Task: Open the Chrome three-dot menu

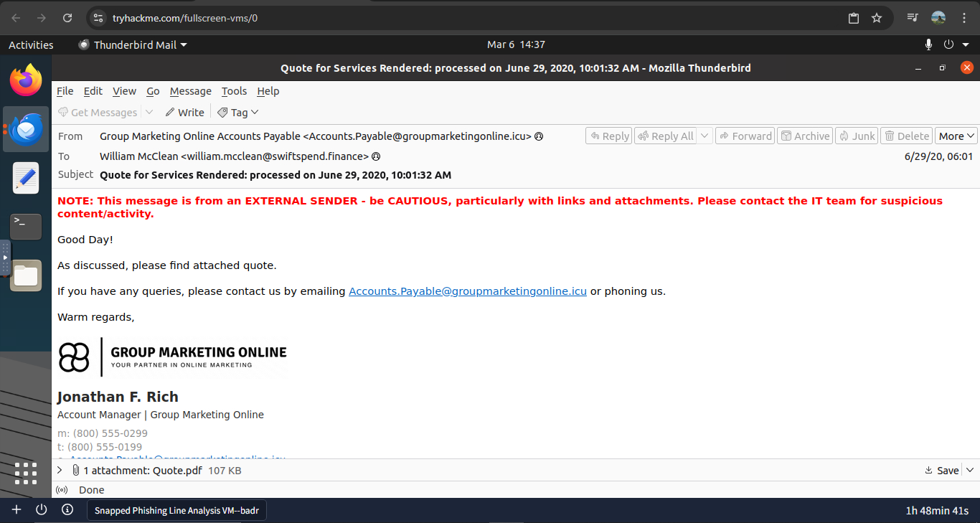Action: tap(964, 18)
